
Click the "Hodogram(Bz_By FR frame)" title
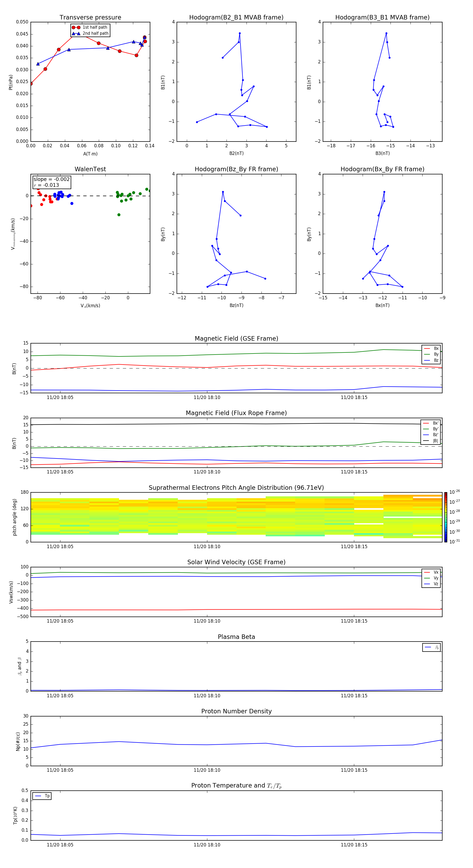tap(236, 169)
